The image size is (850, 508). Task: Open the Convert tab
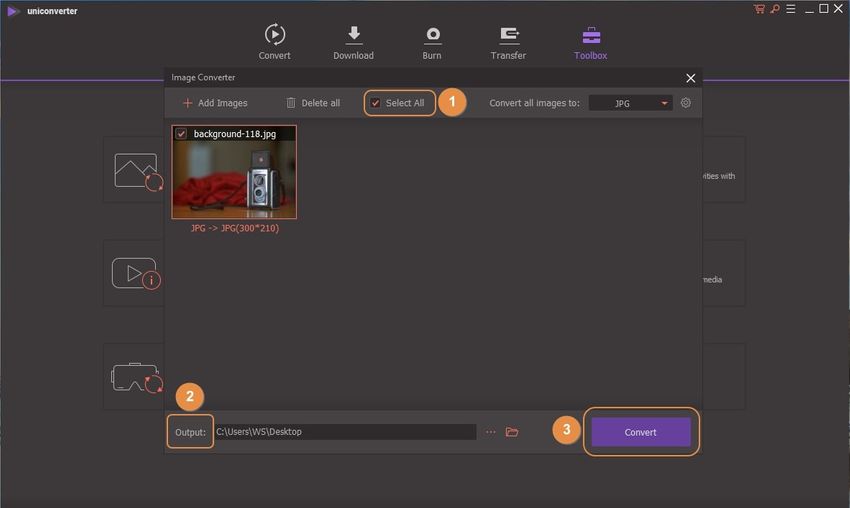(x=274, y=41)
